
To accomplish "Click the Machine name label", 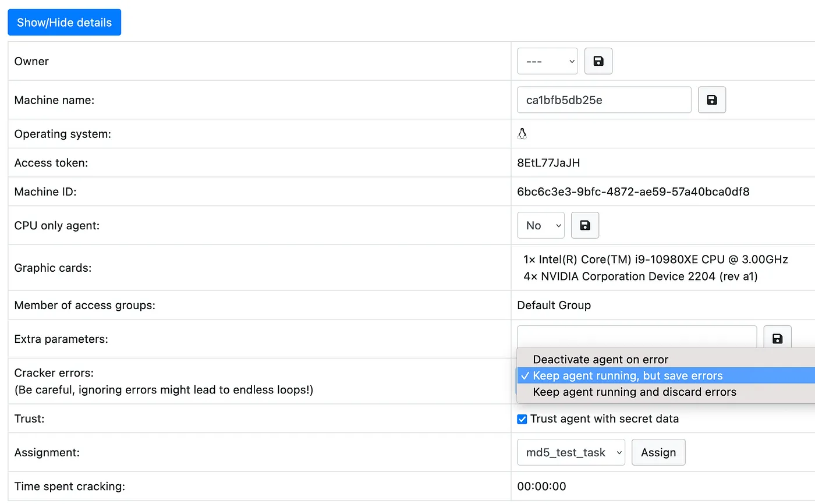I will click(54, 100).
